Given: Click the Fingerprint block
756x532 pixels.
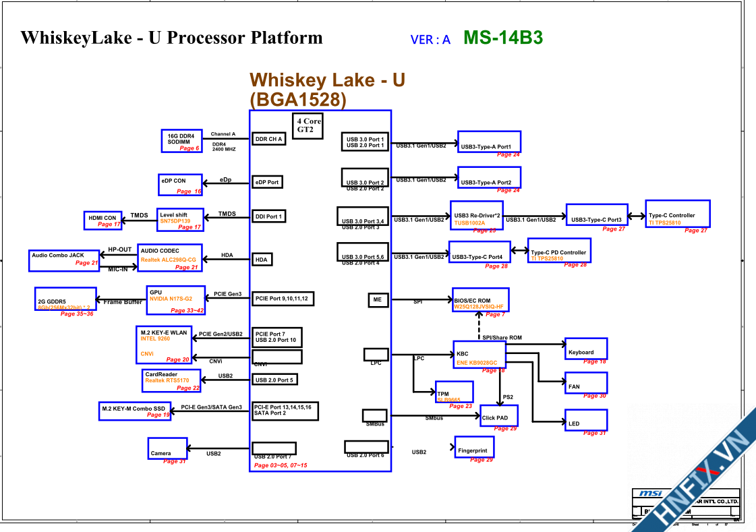Looking at the screenshot, I should pyautogui.click(x=473, y=448).
